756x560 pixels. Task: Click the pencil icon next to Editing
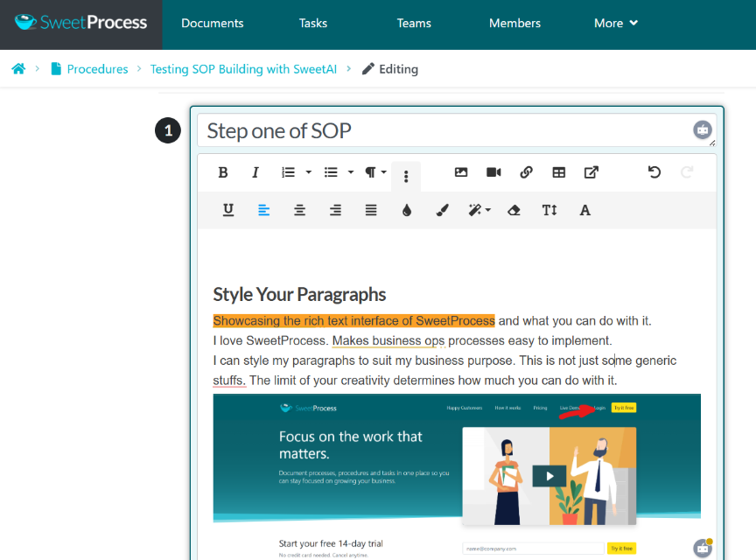[x=367, y=69]
